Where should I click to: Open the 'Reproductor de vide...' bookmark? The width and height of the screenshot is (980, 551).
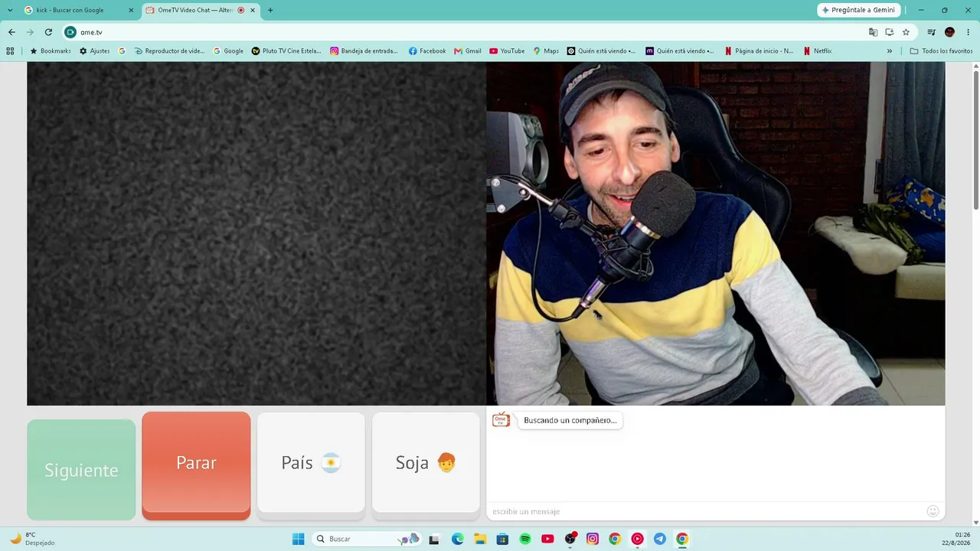tap(169, 51)
